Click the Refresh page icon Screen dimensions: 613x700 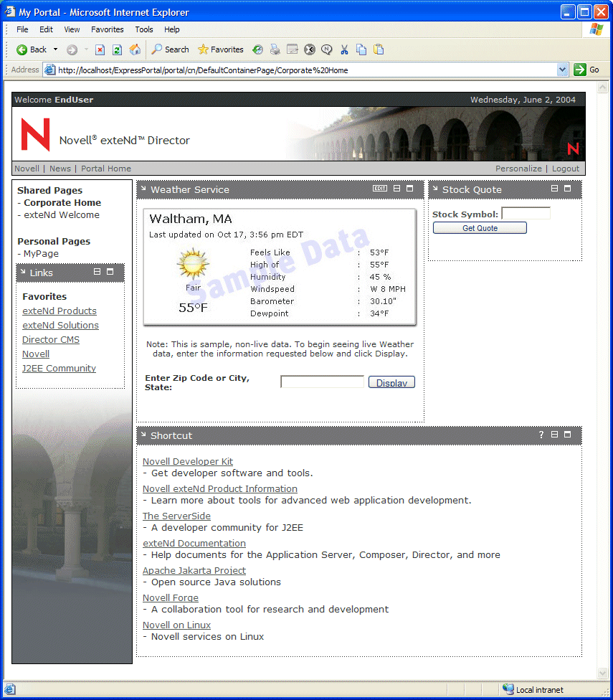[x=117, y=49]
